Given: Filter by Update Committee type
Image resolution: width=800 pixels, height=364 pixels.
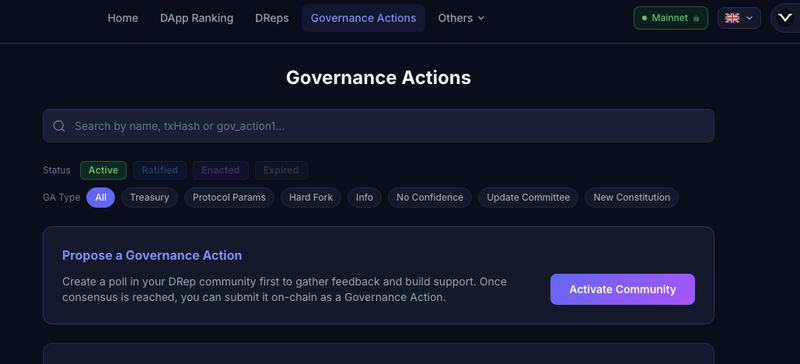Looking at the screenshot, I should [528, 198].
